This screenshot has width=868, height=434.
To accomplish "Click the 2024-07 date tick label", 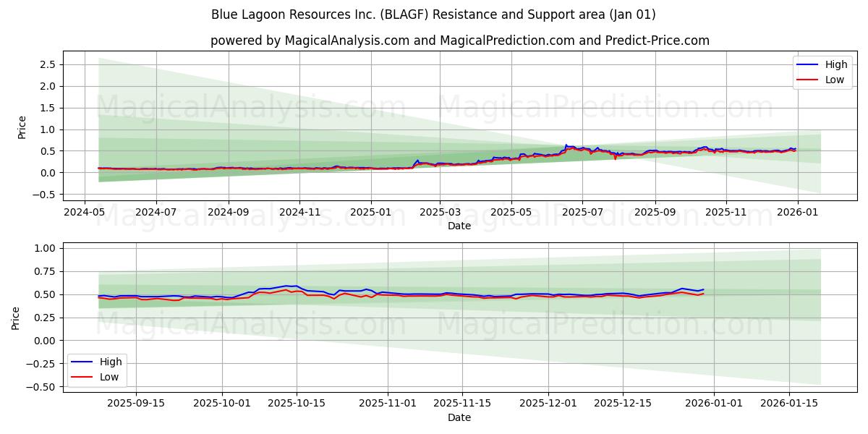I will click(x=156, y=213).
